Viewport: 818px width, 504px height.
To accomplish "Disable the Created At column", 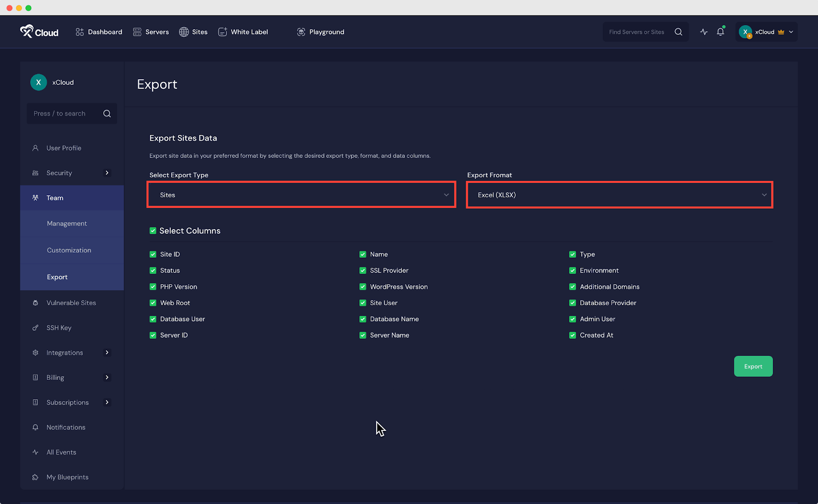I will click(x=572, y=335).
